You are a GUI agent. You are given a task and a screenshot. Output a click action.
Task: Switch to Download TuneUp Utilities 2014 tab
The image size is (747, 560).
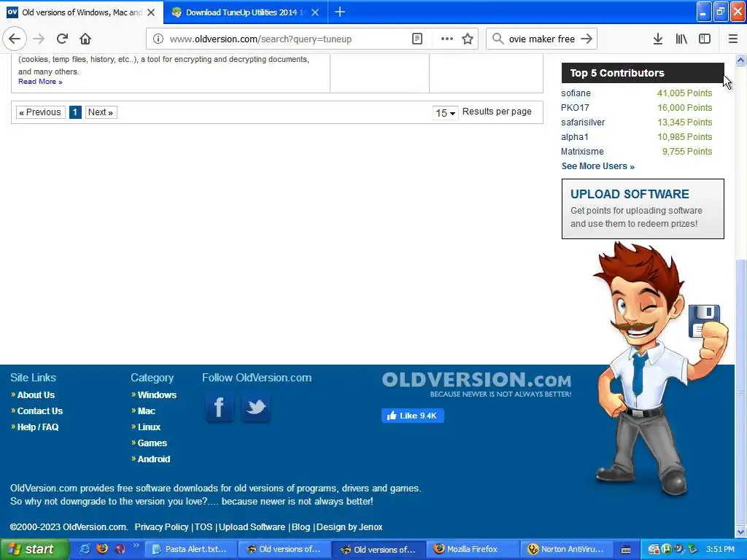point(245,12)
